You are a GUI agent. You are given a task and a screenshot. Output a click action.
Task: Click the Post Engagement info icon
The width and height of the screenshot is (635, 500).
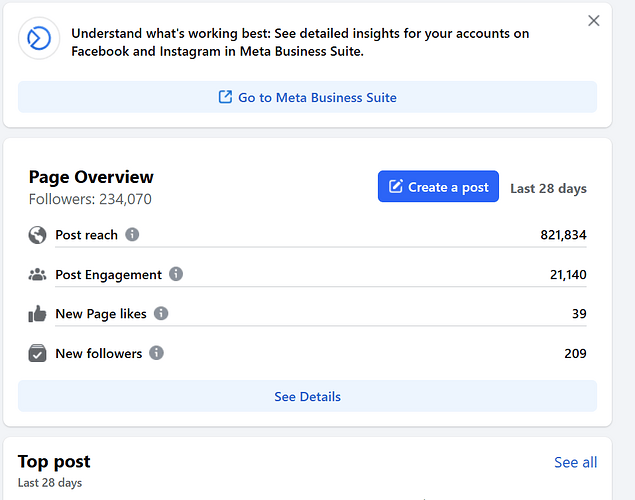[176, 274]
